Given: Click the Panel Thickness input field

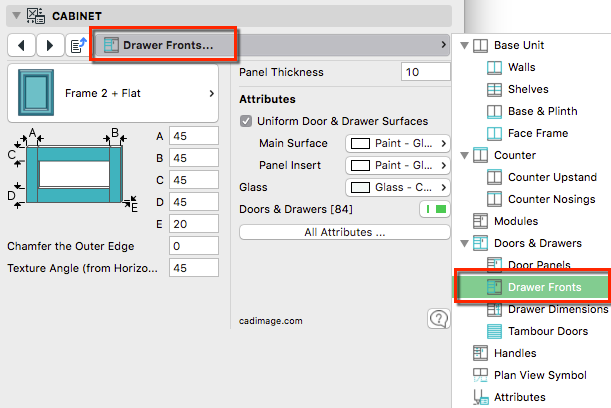Looking at the screenshot, I should [x=425, y=72].
